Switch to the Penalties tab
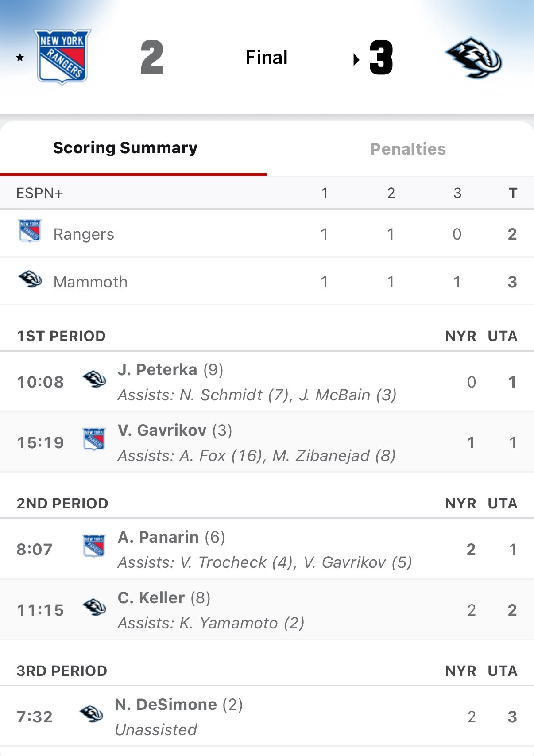Image resolution: width=534 pixels, height=756 pixels. pyautogui.click(x=408, y=149)
